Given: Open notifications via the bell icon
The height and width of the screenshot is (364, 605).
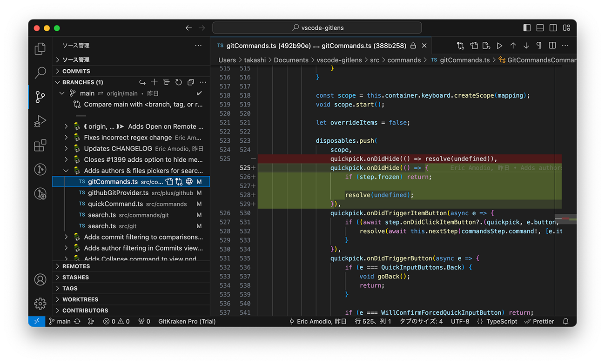Looking at the screenshot, I should (x=565, y=321).
